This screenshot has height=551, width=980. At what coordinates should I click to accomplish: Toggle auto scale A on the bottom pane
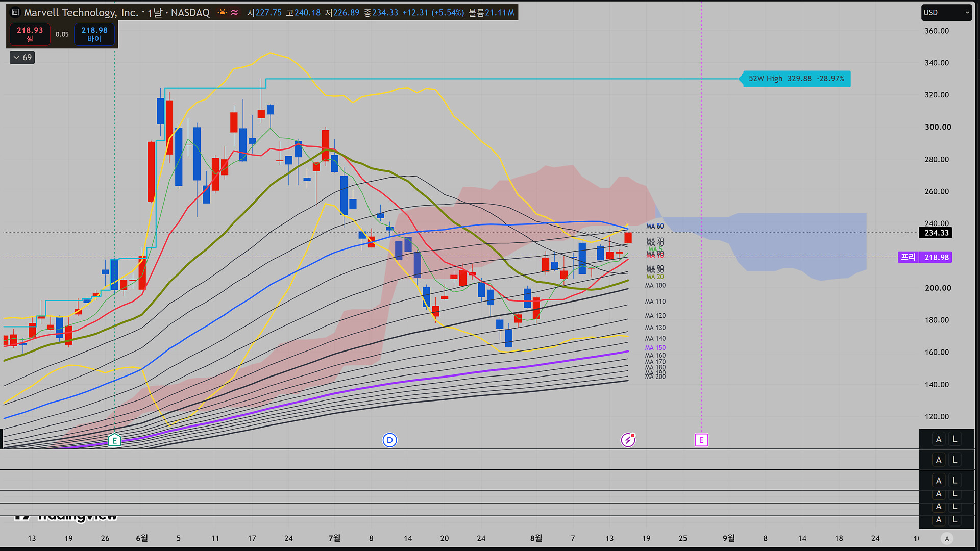[939, 520]
